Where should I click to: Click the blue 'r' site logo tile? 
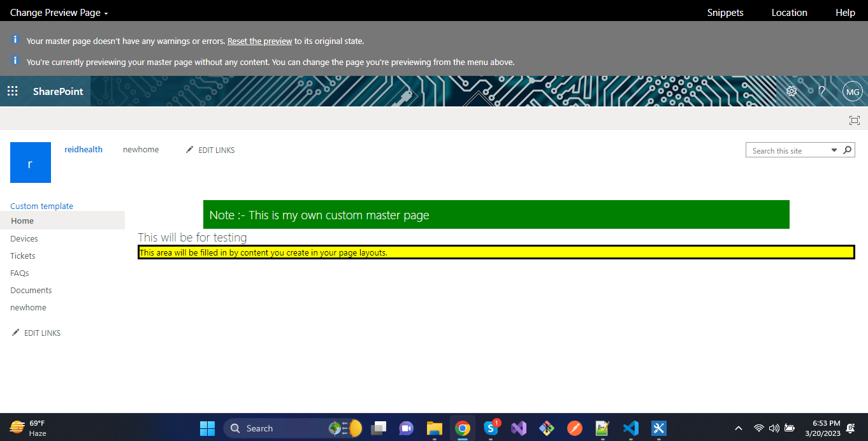pos(30,163)
